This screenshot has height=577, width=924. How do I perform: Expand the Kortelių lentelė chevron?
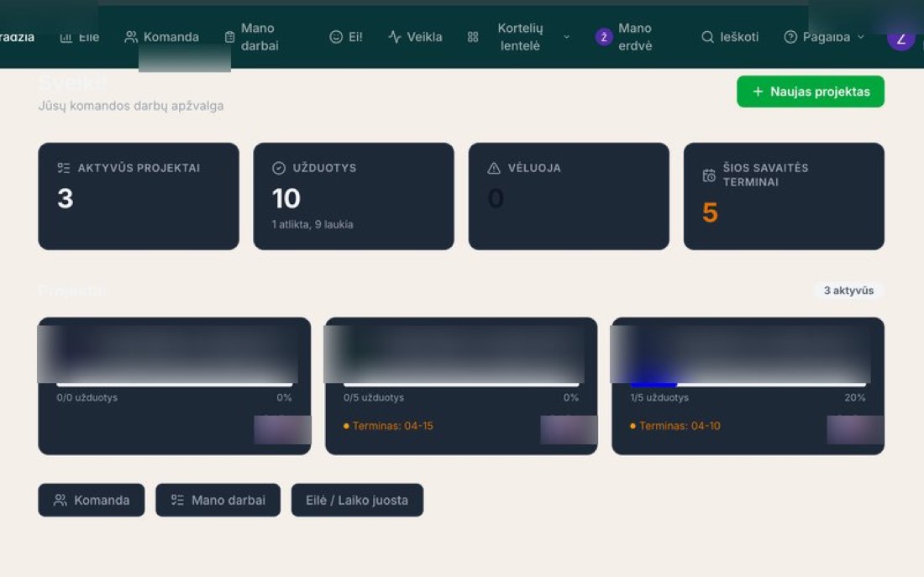click(x=566, y=37)
